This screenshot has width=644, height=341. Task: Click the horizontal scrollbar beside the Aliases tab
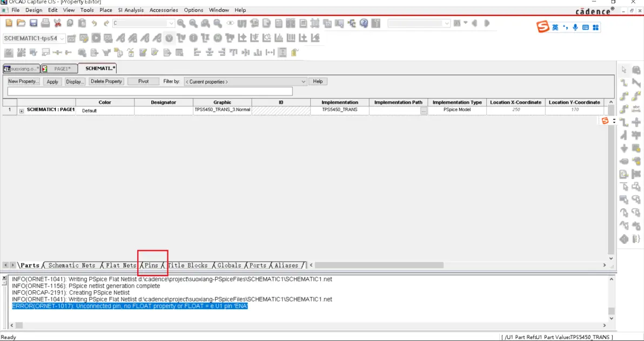tap(458, 265)
